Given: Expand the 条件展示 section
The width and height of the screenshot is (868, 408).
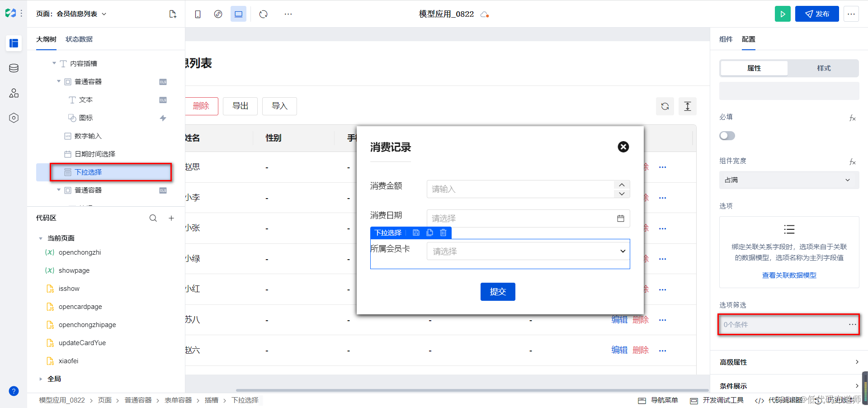Looking at the screenshot, I should tap(789, 386).
